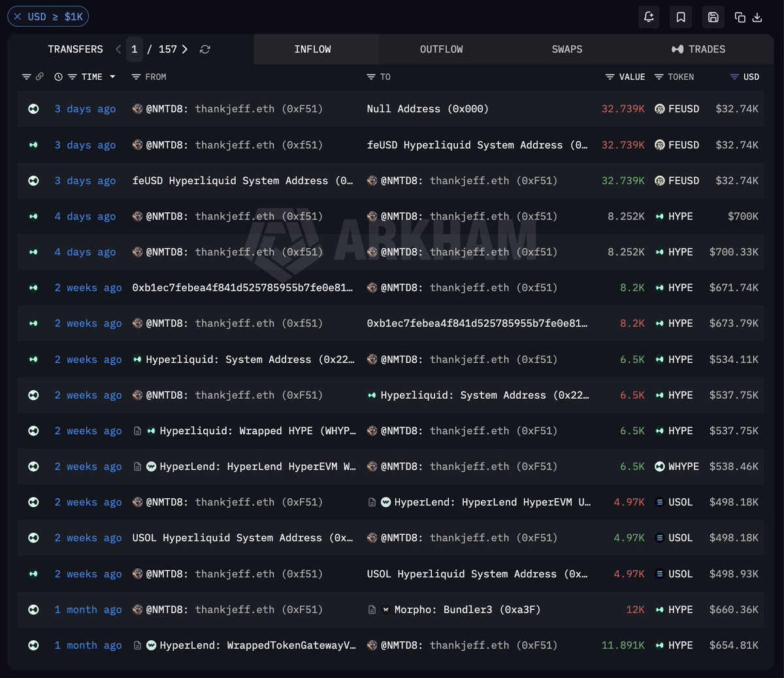Remove the USD ≥ $1K filter chip
784x678 pixels.
coord(17,16)
